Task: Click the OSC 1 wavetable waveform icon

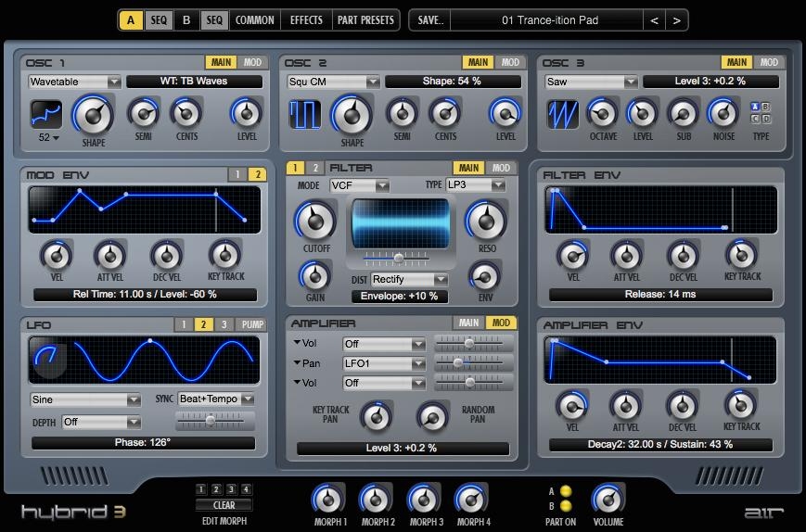Action: [x=46, y=115]
